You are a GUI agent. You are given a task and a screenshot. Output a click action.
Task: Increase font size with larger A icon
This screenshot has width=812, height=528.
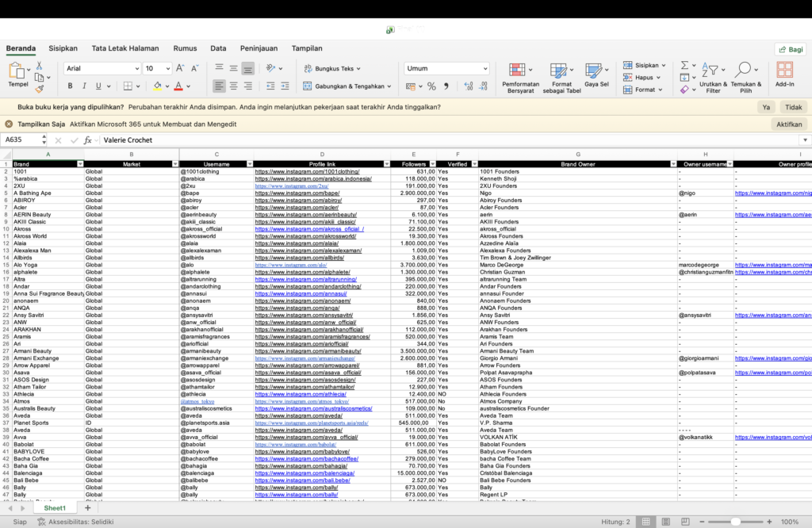pos(180,68)
